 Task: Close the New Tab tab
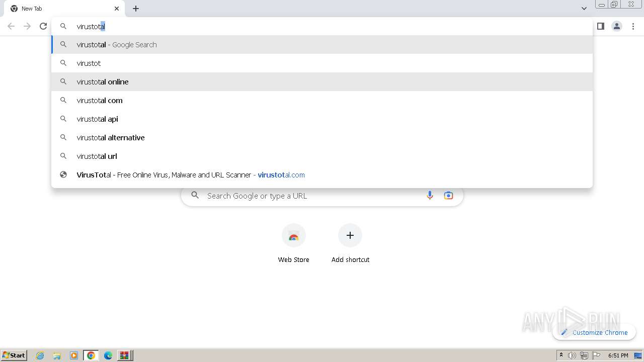(x=117, y=9)
